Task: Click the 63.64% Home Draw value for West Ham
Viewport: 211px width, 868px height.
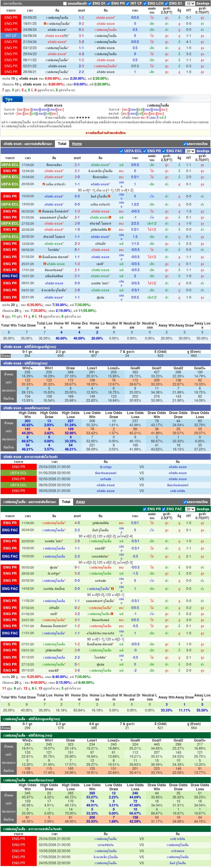Action: click(x=79, y=710)
